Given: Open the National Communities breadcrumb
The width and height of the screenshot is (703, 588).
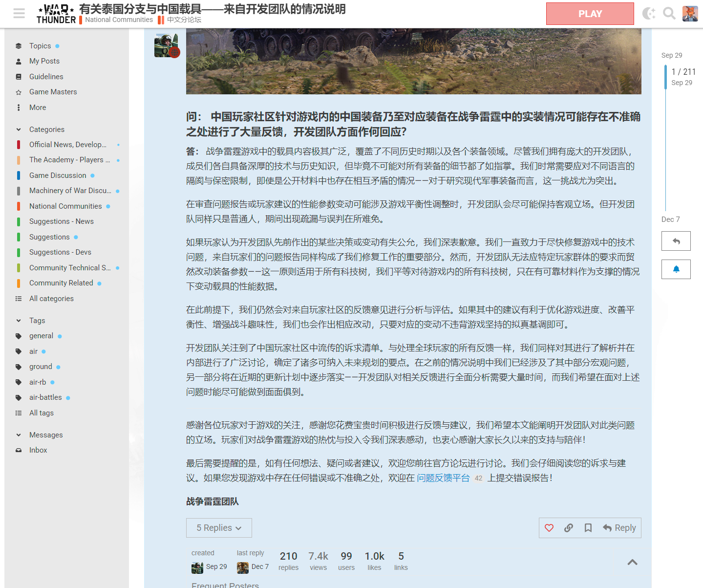Looking at the screenshot, I should pyautogui.click(x=119, y=20).
